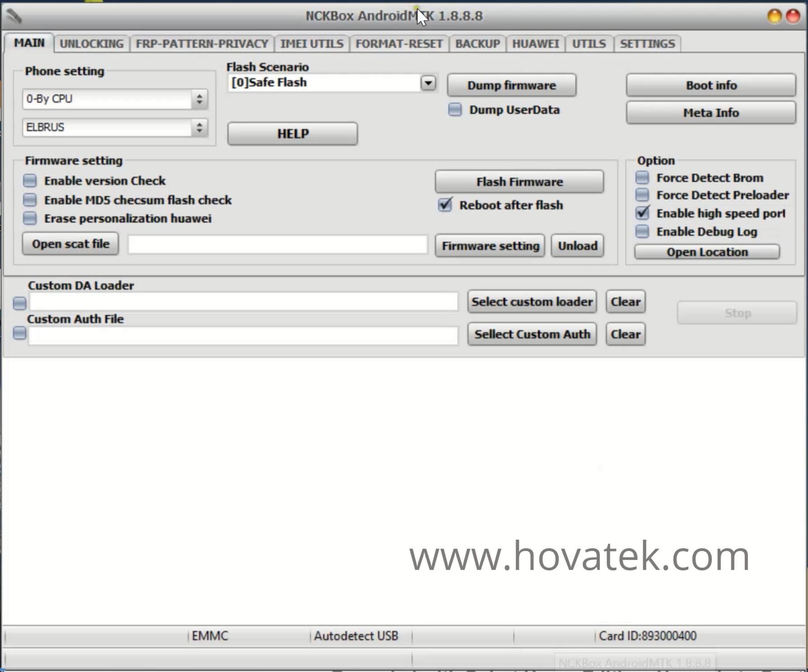This screenshot has height=672, width=808.
Task: Open the SETTINGS tab
Action: coord(647,43)
